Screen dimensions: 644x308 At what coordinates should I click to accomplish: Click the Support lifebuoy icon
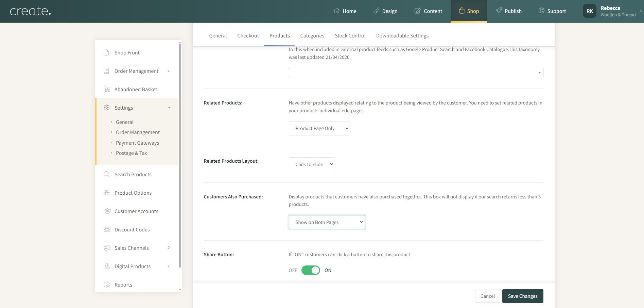coord(541,11)
